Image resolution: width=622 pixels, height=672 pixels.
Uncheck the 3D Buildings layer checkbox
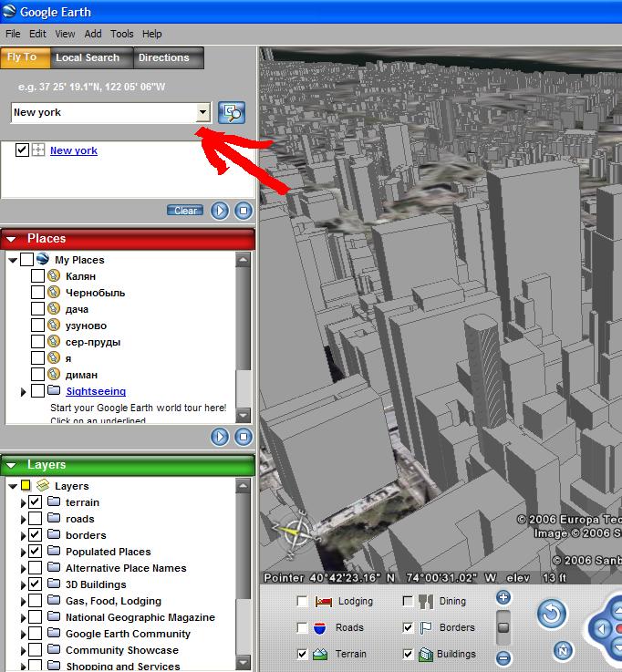pos(36,584)
